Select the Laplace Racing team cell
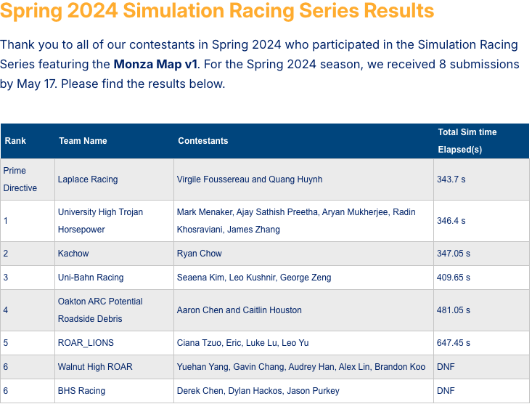 [88, 179]
